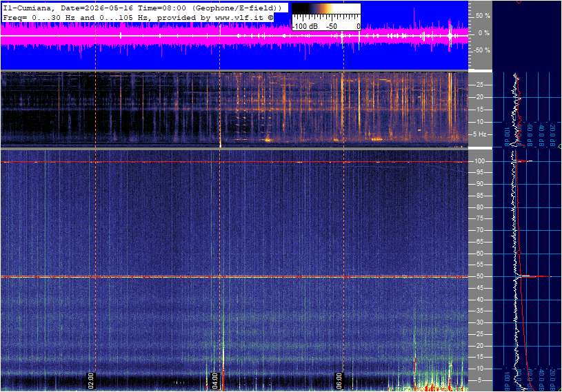
Task: Click the '95' tick on the E-field frequency axis
Action: (x=479, y=172)
